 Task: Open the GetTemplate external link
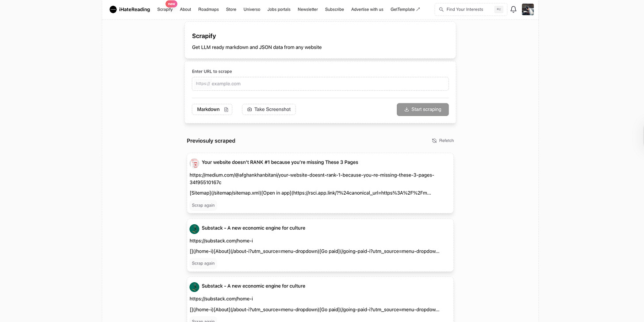coord(405,9)
